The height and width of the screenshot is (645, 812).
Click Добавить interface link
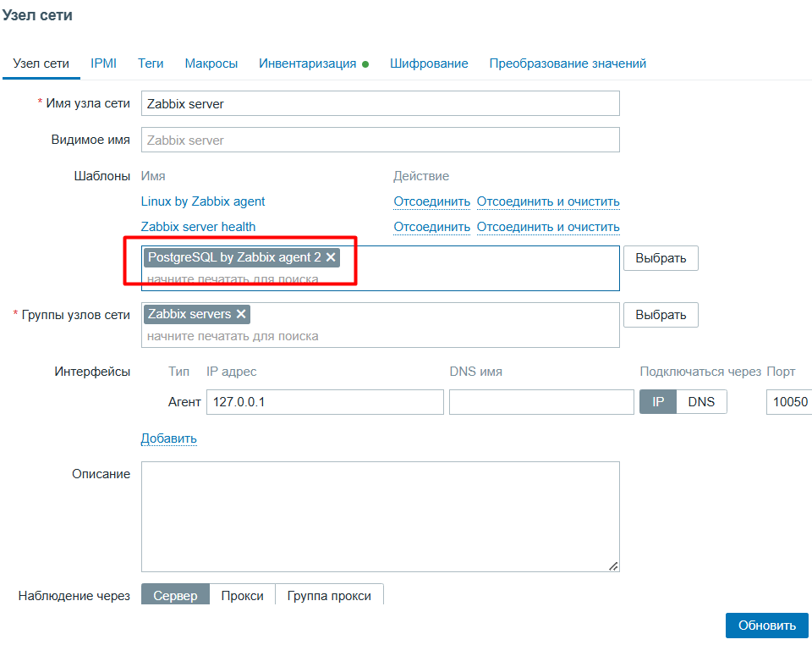pyautogui.click(x=169, y=438)
